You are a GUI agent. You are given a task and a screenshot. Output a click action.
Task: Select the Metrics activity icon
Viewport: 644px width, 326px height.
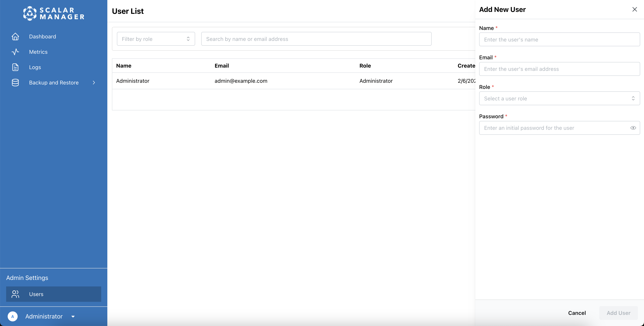(15, 52)
